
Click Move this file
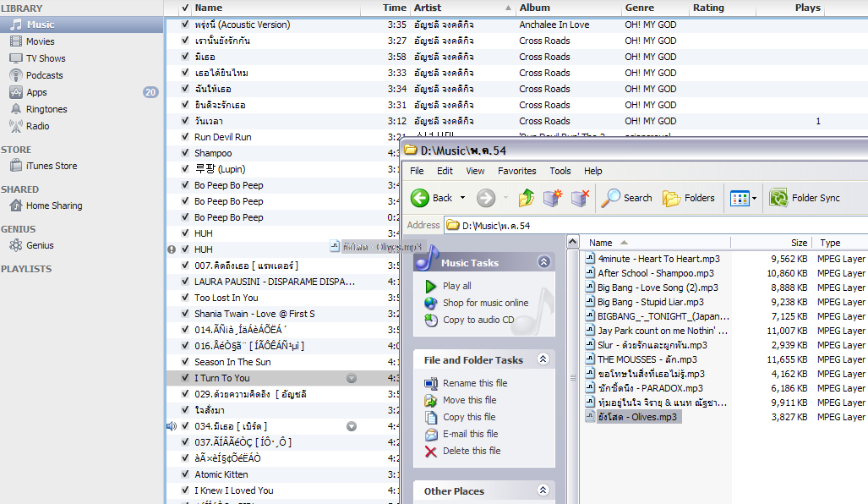[x=469, y=400]
